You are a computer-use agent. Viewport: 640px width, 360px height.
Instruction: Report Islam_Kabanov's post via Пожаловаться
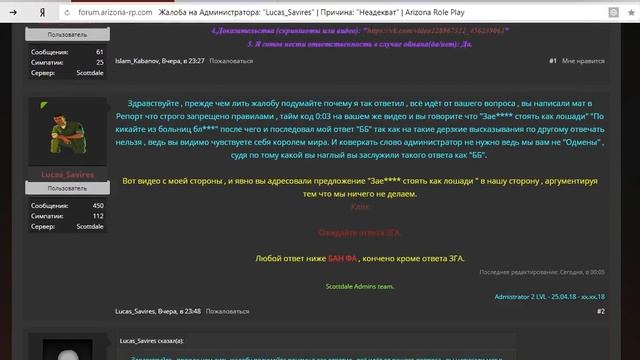coord(231,61)
